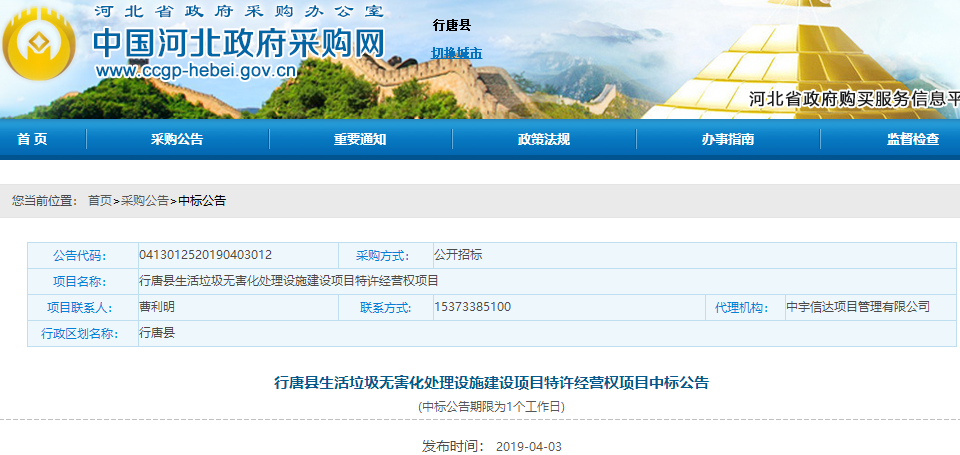Click the 中标公告 breadcrumb item
Image resolution: width=960 pixels, height=455 pixels.
(202, 200)
